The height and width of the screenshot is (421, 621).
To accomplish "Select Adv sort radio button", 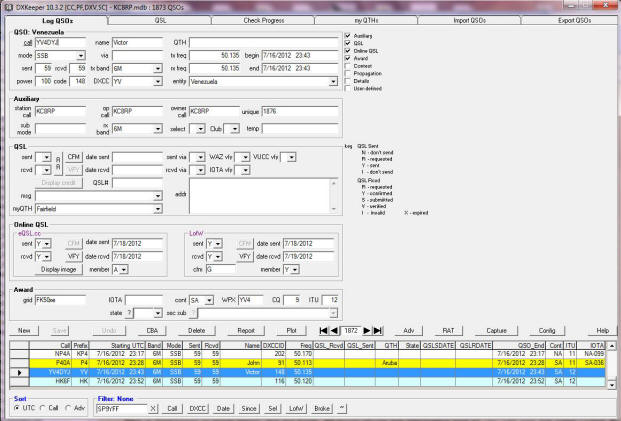I will (68, 408).
